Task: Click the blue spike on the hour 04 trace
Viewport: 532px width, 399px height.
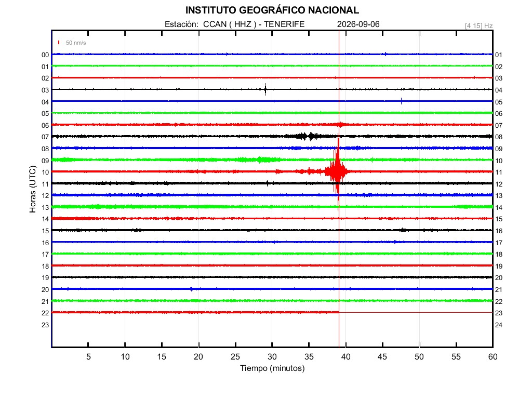Action: click(x=402, y=101)
